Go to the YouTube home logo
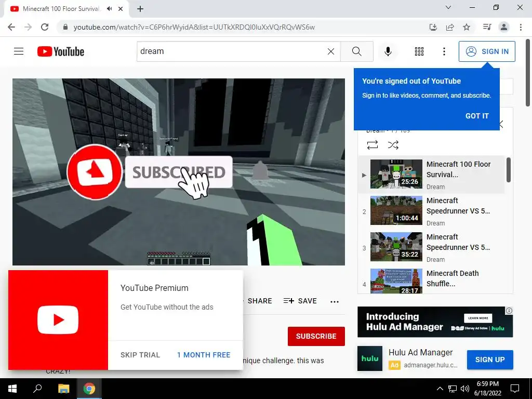 coord(61,51)
